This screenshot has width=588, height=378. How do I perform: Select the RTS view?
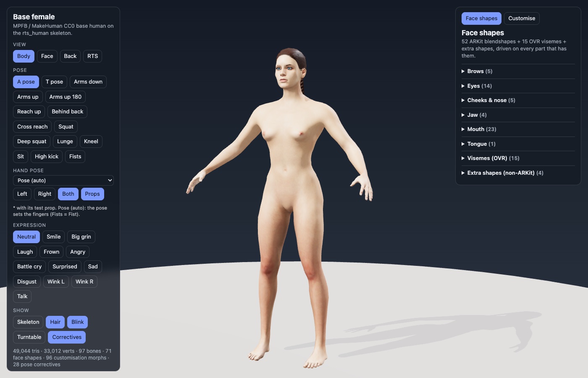click(92, 56)
